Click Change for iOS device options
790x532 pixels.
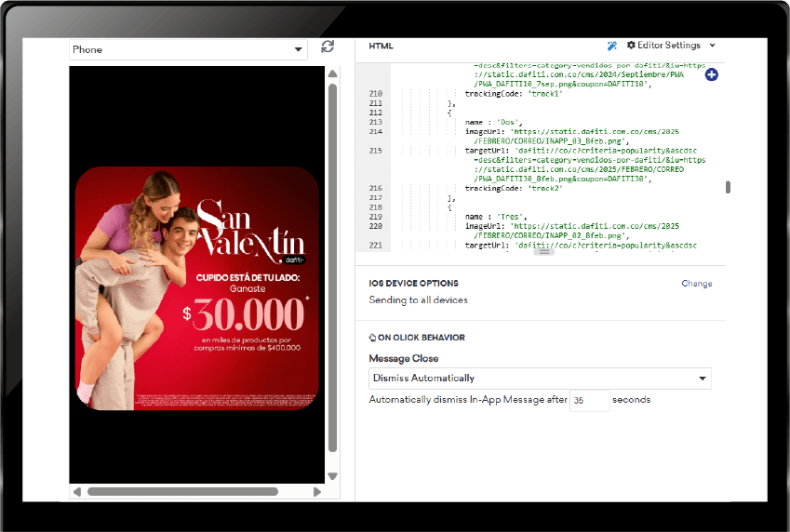[x=697, y=284]
